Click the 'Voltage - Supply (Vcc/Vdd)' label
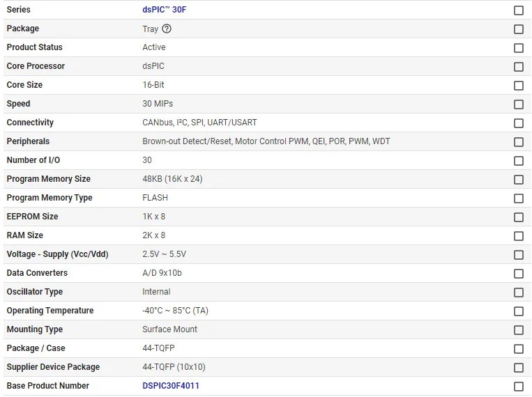Image resolution: width=532 pixels, height=397 pixels. pyautogui.click(x=58, y=254)
